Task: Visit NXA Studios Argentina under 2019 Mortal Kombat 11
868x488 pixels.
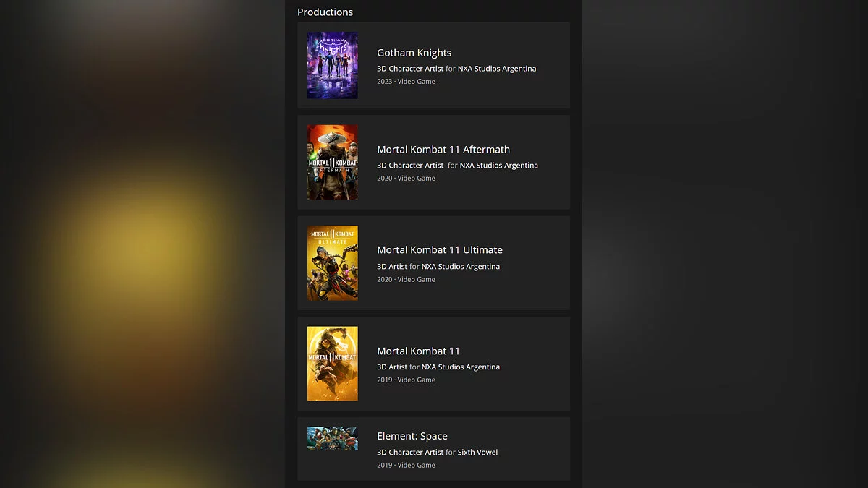Action: 461,367
